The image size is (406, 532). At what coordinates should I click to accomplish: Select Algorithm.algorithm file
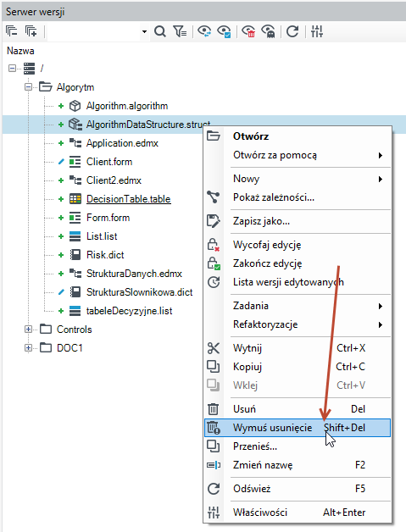click(x=127, y=106)
